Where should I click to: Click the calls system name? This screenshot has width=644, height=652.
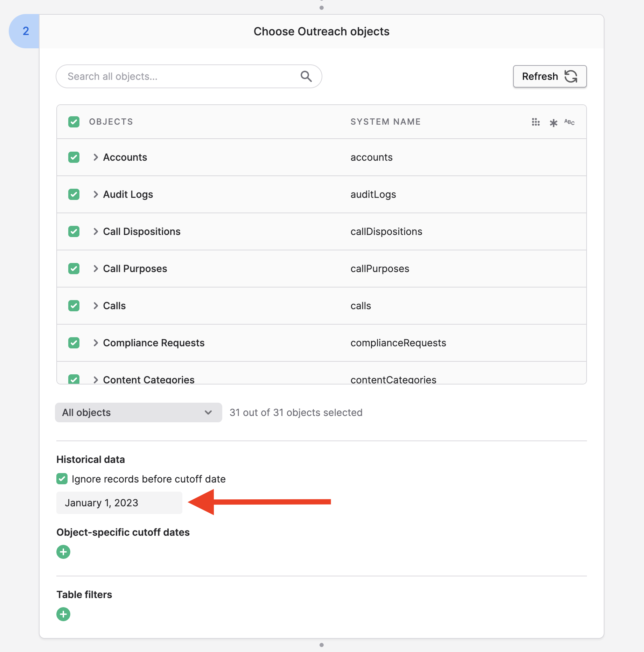[x=361, y=306]
